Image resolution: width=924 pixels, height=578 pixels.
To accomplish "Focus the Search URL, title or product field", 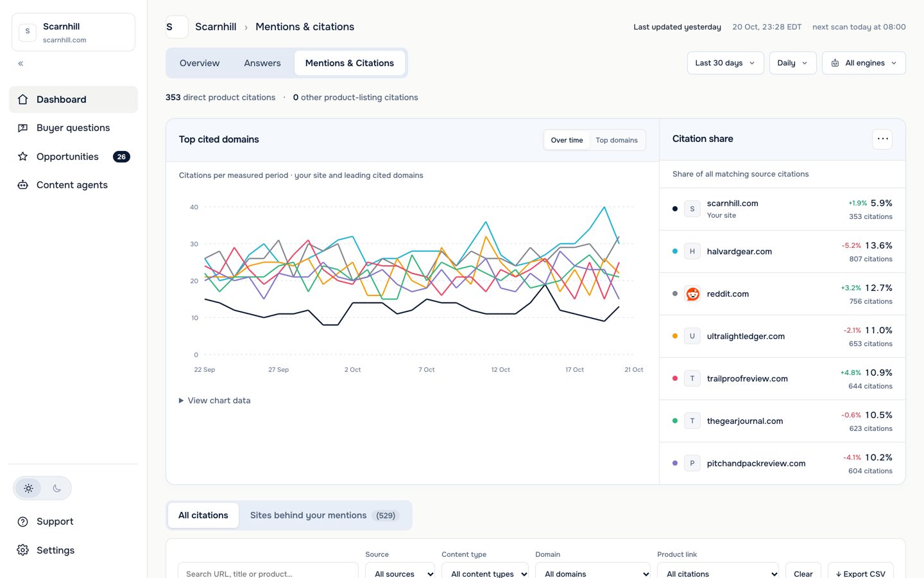I will pos(268,570).
